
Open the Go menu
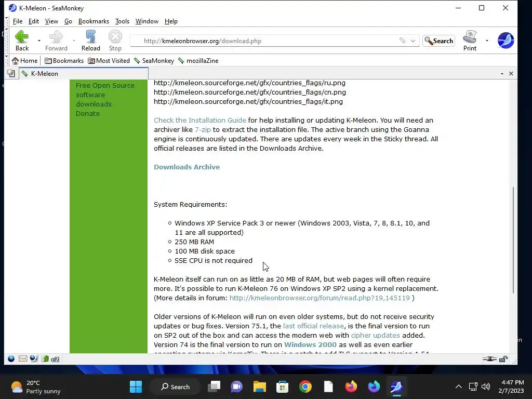68,21
